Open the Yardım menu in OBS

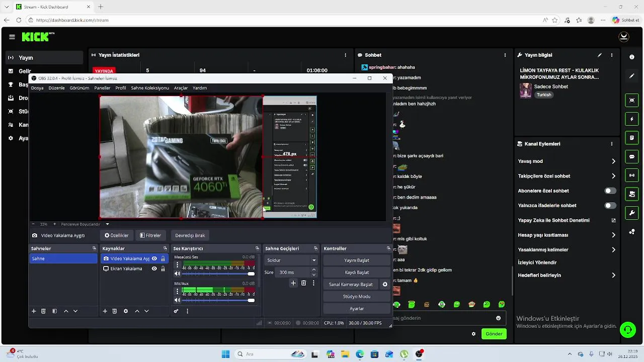pyautogui.click(x=200, y=88)
